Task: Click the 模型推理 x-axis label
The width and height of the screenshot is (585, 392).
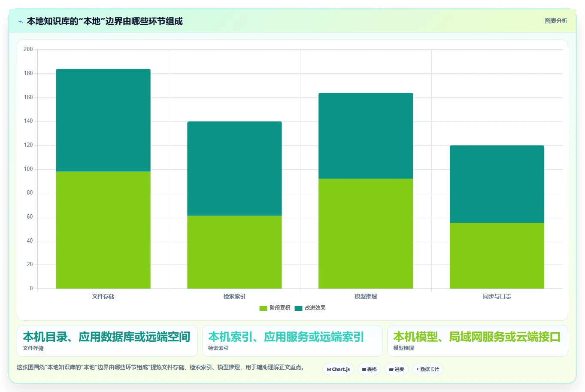Action: (x=366, y=296)
